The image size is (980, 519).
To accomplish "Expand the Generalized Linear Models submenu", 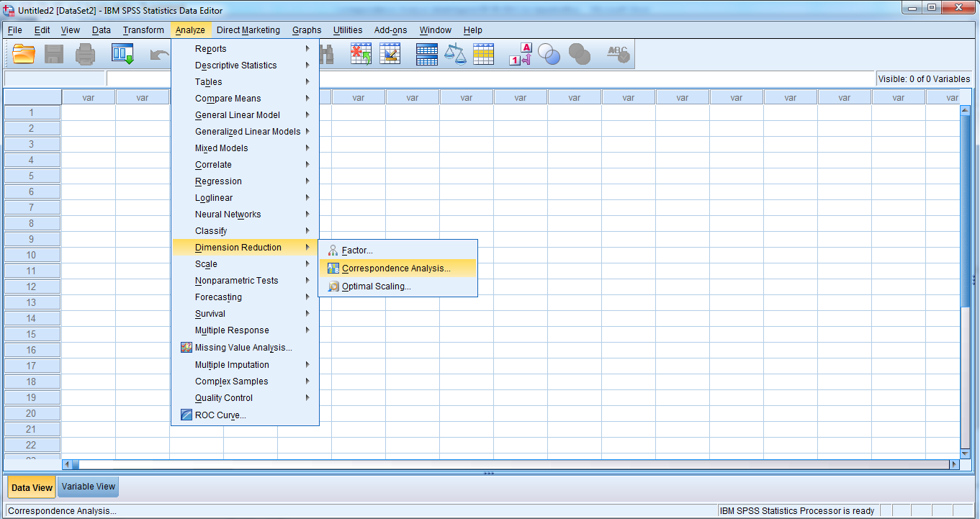I will (x=245, y=132).
